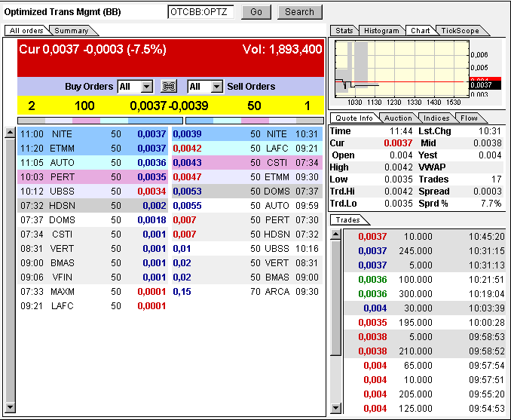511x420 pixels.
Task: Open the Histogram tab
Action: [x=381, y=31]
